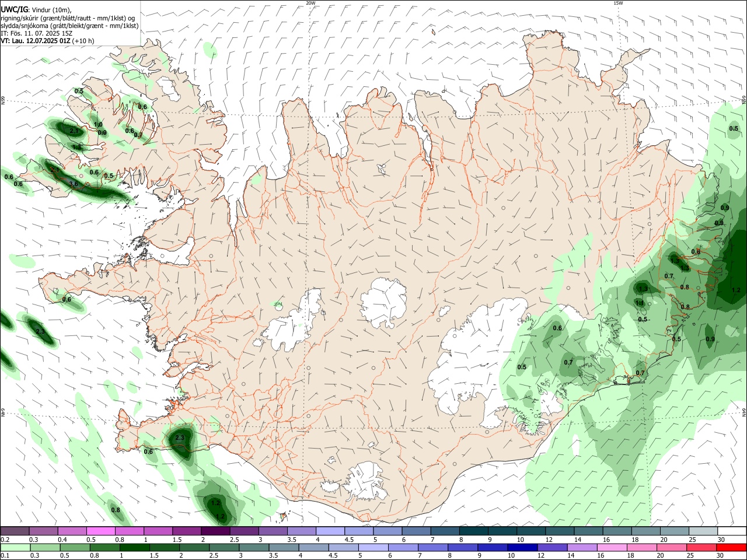Click the 1.0 precipitation value in the Westfjords

click(98, 125)
